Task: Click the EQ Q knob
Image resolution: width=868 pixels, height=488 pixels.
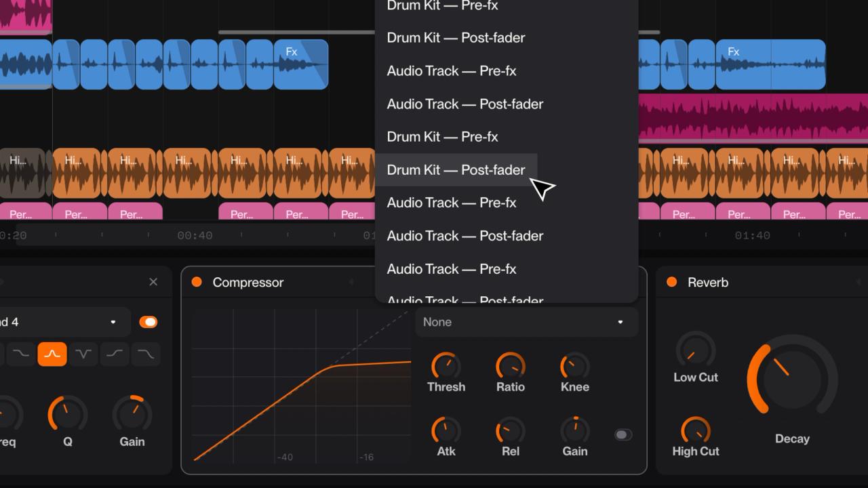Action: (x=68, y=415)
